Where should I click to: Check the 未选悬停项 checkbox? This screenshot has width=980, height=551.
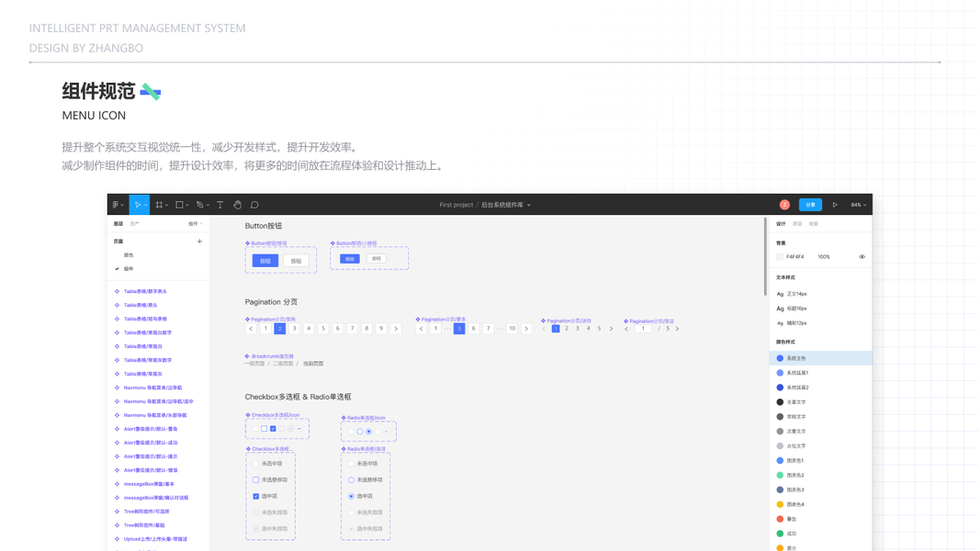(255, 479)
